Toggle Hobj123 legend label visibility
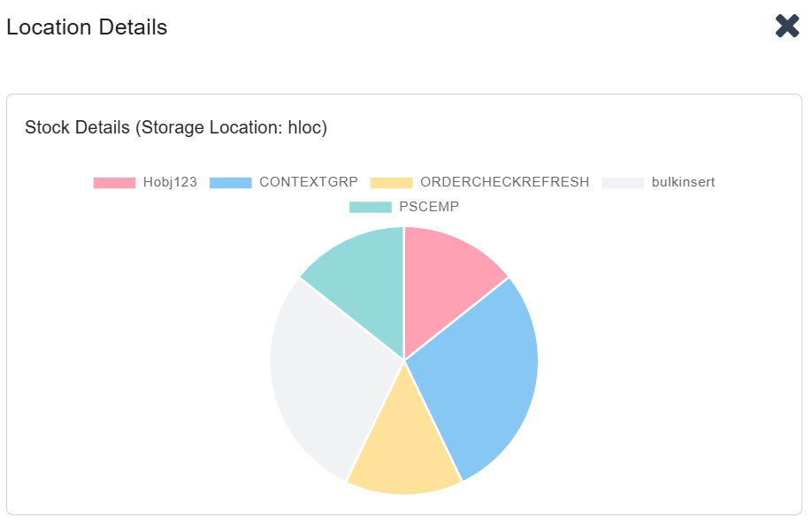 click(170, 183)
